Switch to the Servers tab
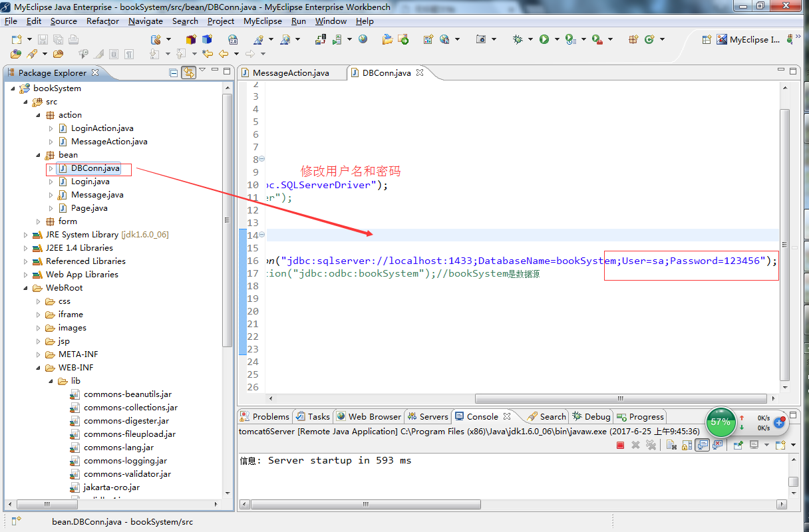The width and height of the screenshot is (809, 532). 428,417
